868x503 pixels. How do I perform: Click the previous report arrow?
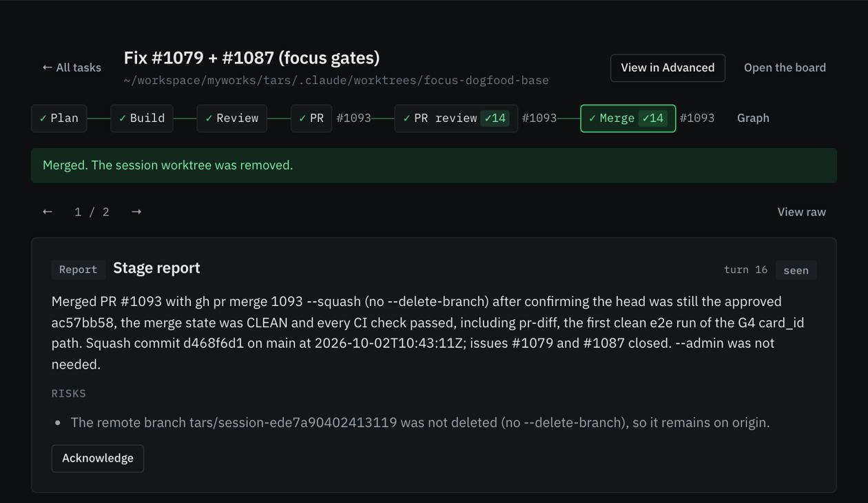click(48, 212)
